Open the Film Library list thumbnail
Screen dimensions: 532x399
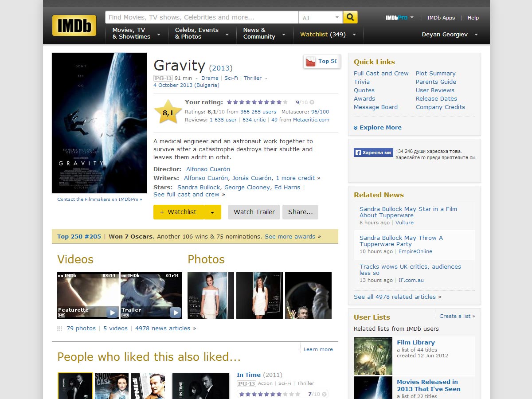(x=373, y=356)
